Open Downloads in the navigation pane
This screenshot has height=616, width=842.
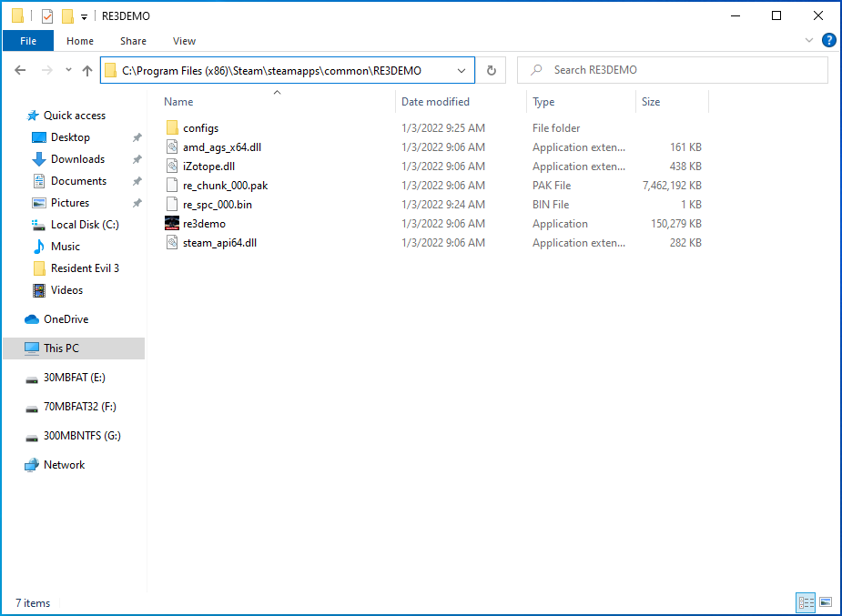pyautogui.click(x=78, y=159)
